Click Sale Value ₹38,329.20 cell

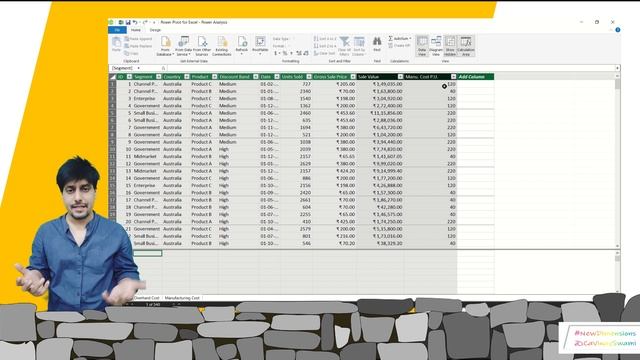coord(380,243)
